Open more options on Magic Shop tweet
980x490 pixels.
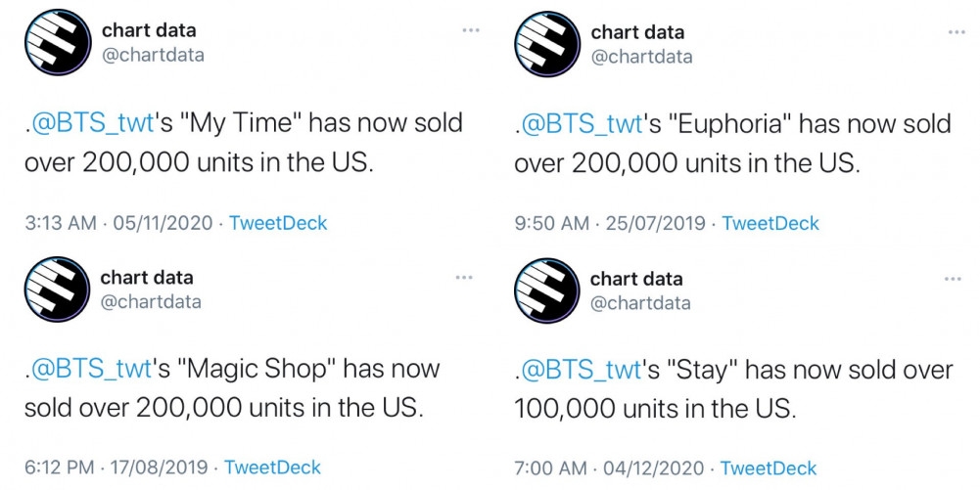(x=464, y=277)
